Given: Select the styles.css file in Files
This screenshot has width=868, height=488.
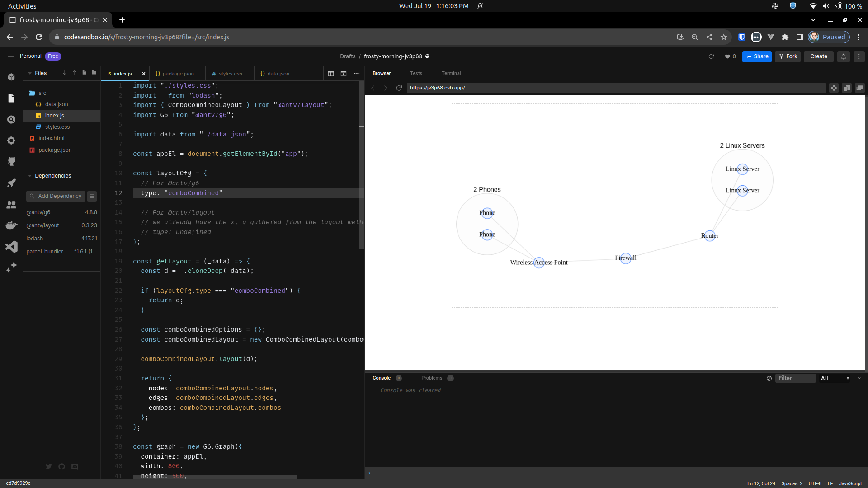Looking at the screenshot, I should click(x=57, y=127).
